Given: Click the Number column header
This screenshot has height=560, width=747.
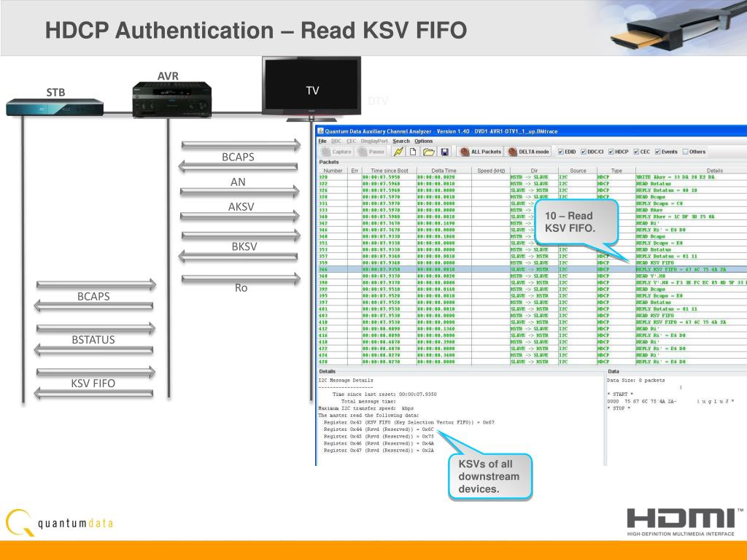Looking at the screenshot, I should (x=333, y=171).
